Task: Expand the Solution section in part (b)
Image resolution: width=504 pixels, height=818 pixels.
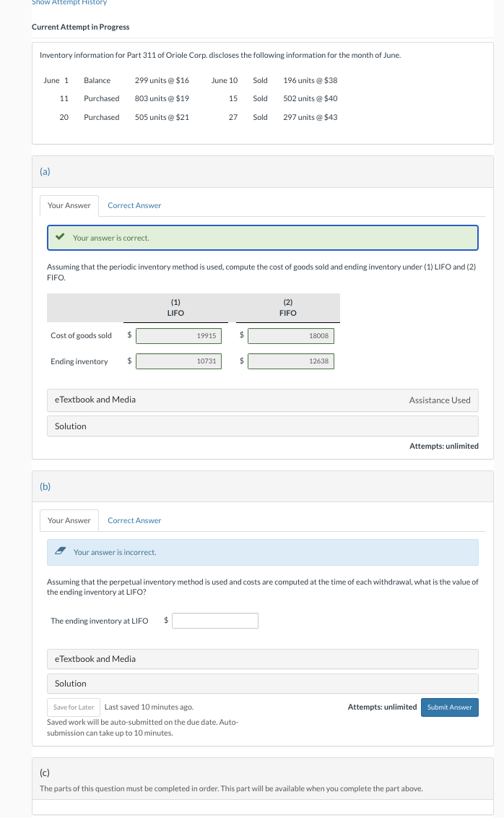Action: click(71, 684)
